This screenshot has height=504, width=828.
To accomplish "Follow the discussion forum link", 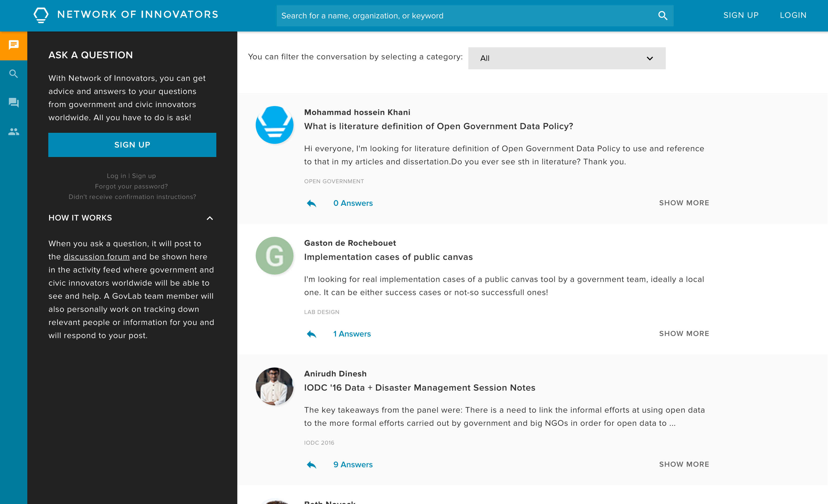I will [x=96, y=257].
